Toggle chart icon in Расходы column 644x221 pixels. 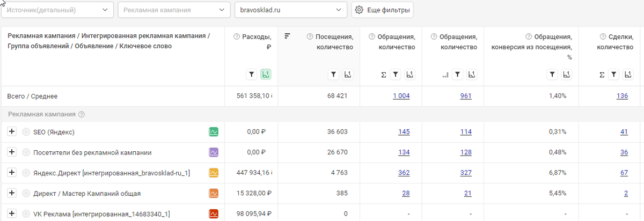pyautogui.click(x=266, y=75)
